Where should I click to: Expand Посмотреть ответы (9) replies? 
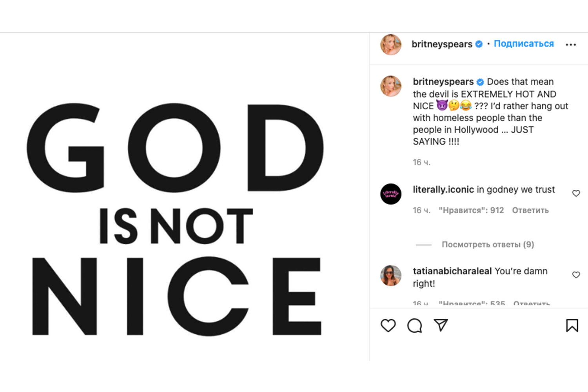[488, 245]
